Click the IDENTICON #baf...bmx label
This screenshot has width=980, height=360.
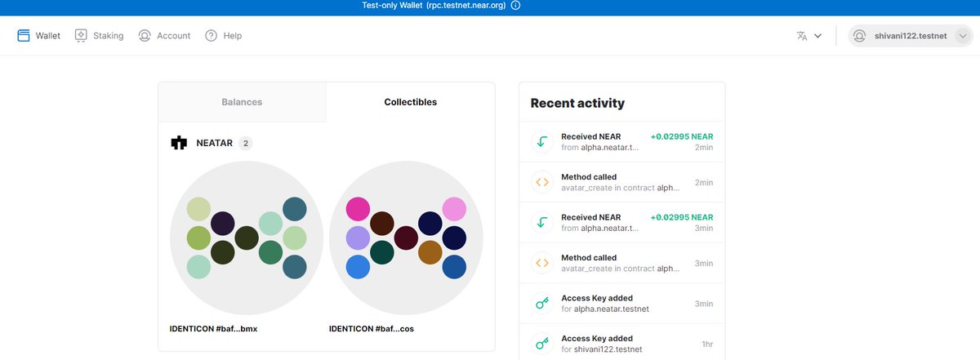[x=214, y=329]
